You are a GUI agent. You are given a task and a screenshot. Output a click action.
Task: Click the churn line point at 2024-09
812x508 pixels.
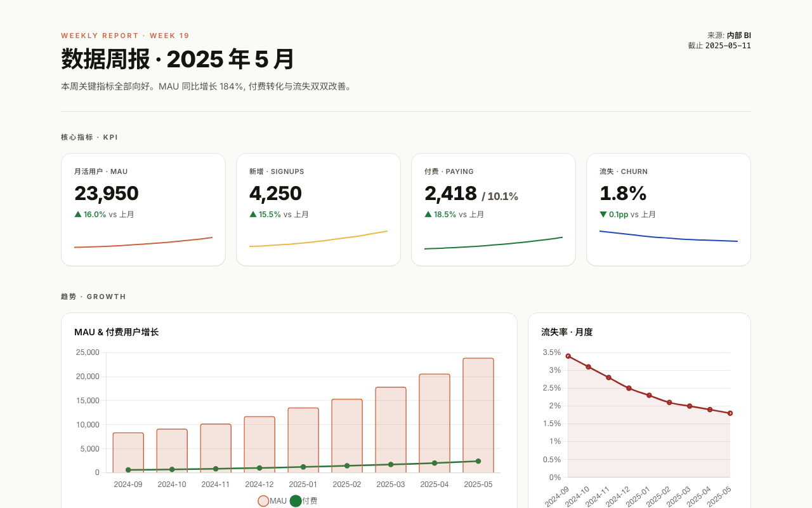point(568,356)
